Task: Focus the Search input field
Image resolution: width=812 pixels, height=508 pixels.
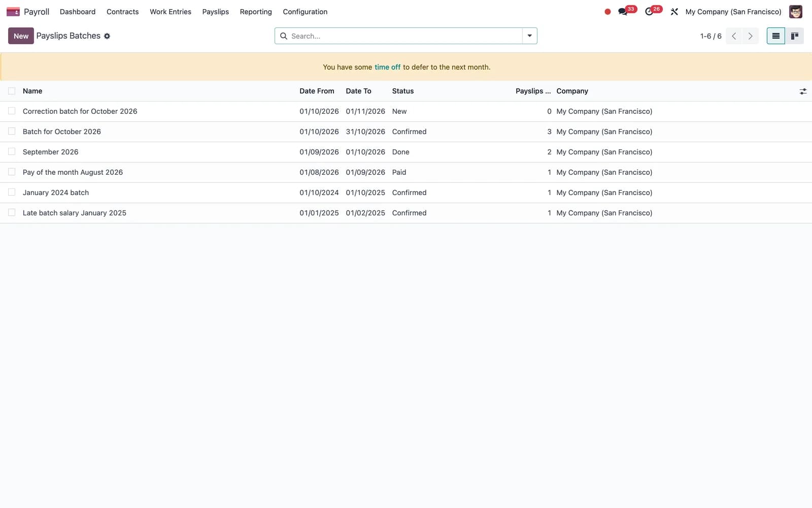Action: [405, 36]
